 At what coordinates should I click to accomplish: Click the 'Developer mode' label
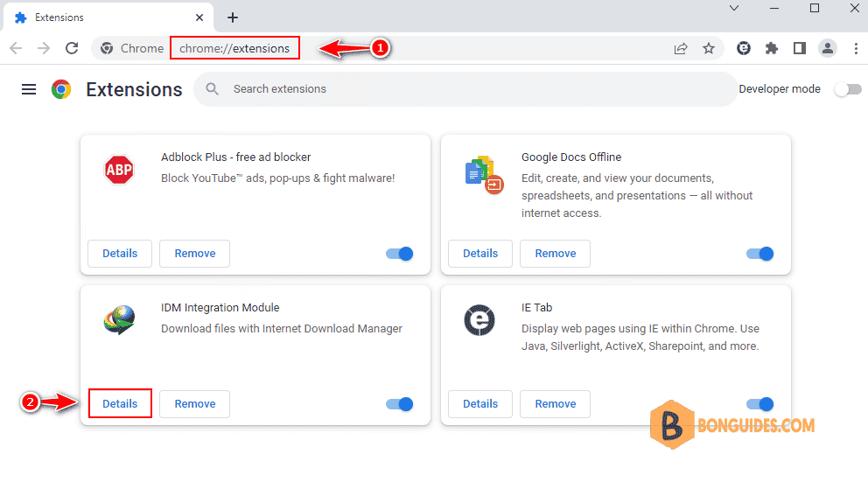click(780, 89)
